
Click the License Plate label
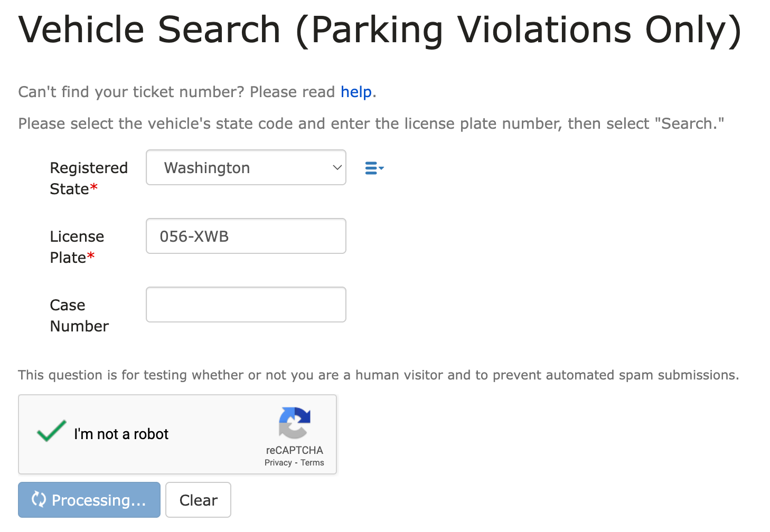tap(77, 246)
